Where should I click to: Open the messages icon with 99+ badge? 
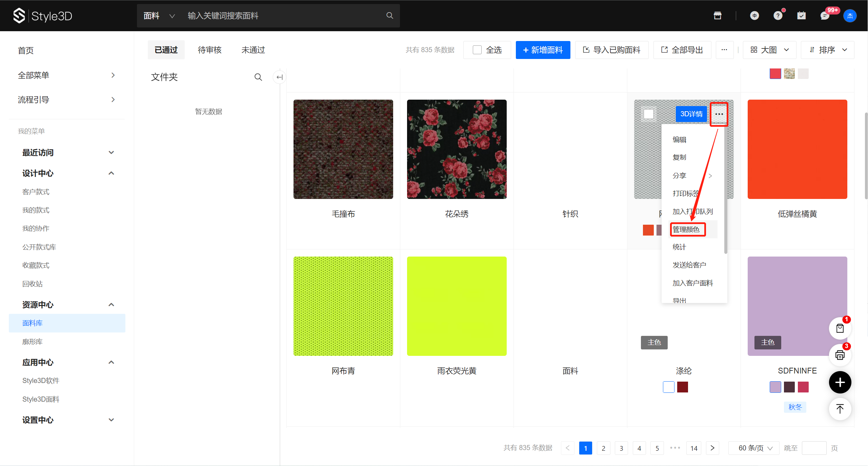tap(825, 16)
